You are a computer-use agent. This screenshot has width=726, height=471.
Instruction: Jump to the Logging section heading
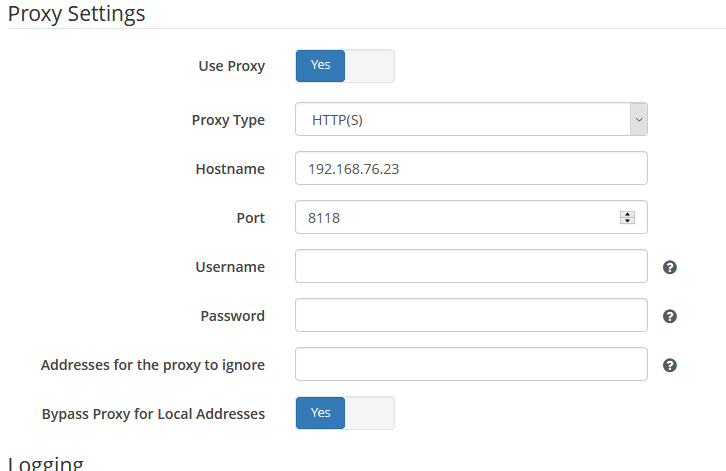[x=45, y=463]
